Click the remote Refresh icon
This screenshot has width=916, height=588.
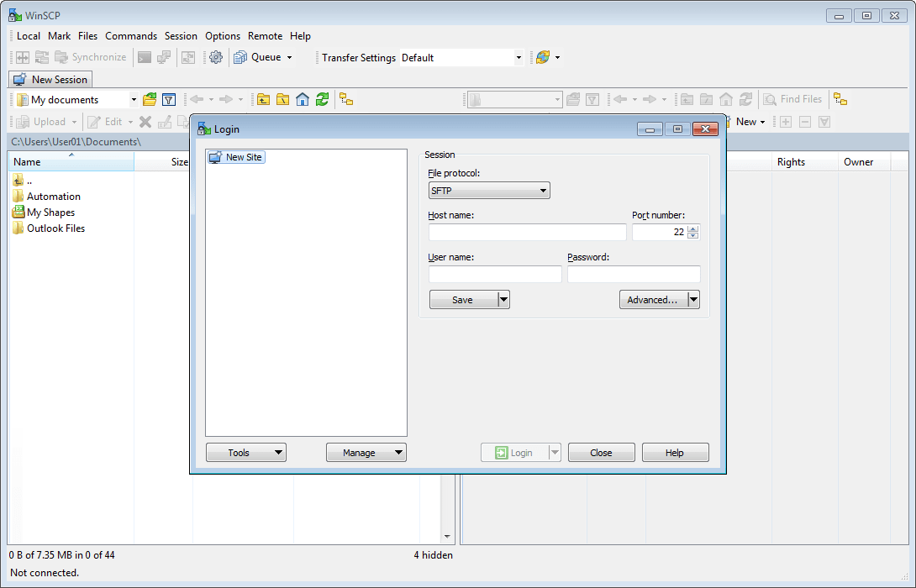click(745, 99)
